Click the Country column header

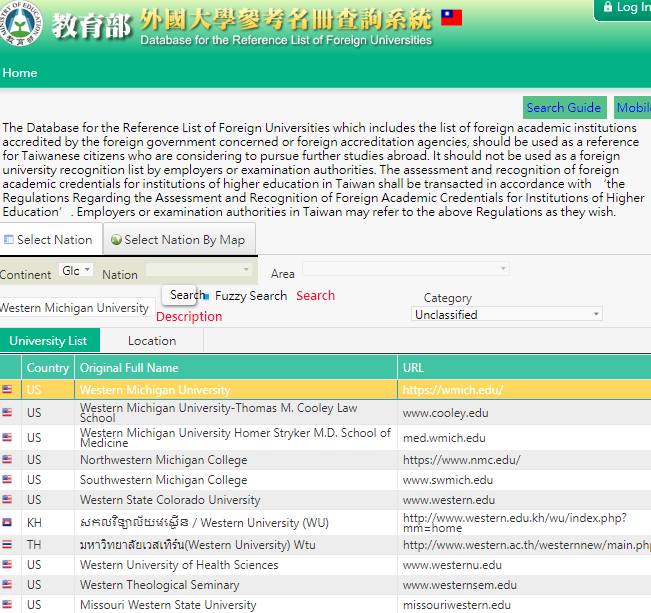pyautogui.click(x=48, y=368)
